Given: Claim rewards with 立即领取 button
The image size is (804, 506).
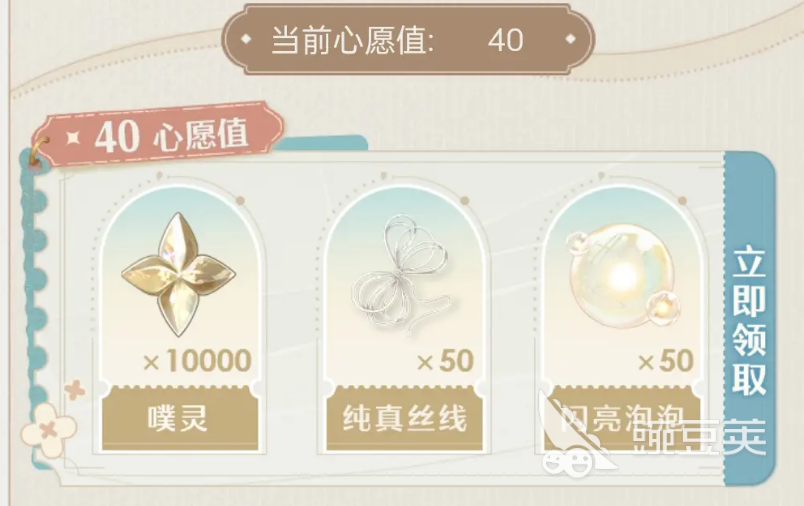Looking at the screenshot, I should (x=749, y=318).
